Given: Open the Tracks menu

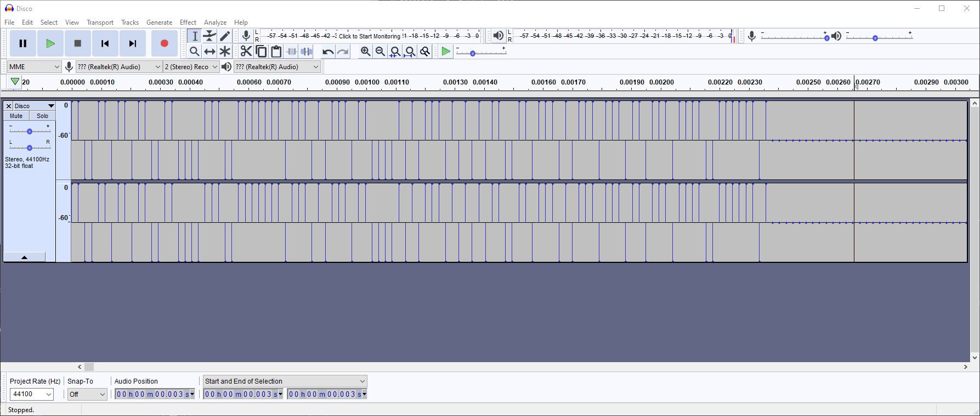Looking at the screenshot, I should pos(130,23).
